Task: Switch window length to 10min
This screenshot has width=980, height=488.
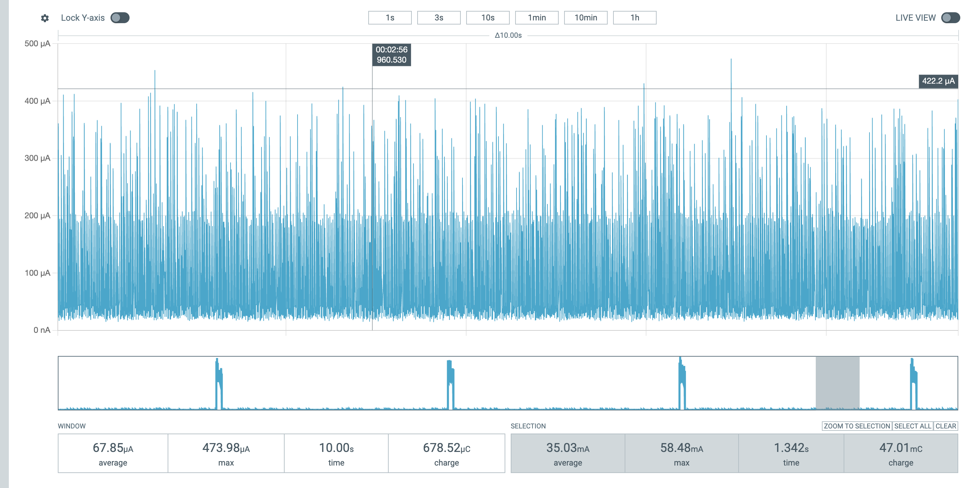Action: 586,17
